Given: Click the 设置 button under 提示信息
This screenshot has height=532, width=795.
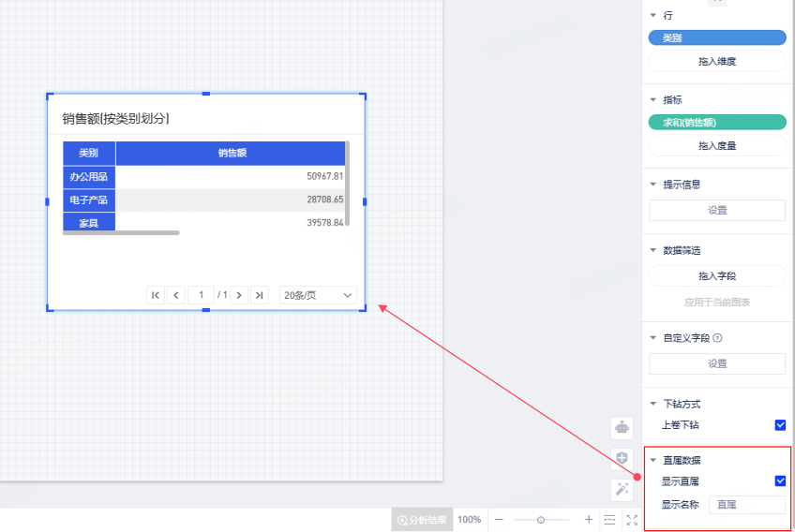Looking at the screenshot, I should coord(717,211).
